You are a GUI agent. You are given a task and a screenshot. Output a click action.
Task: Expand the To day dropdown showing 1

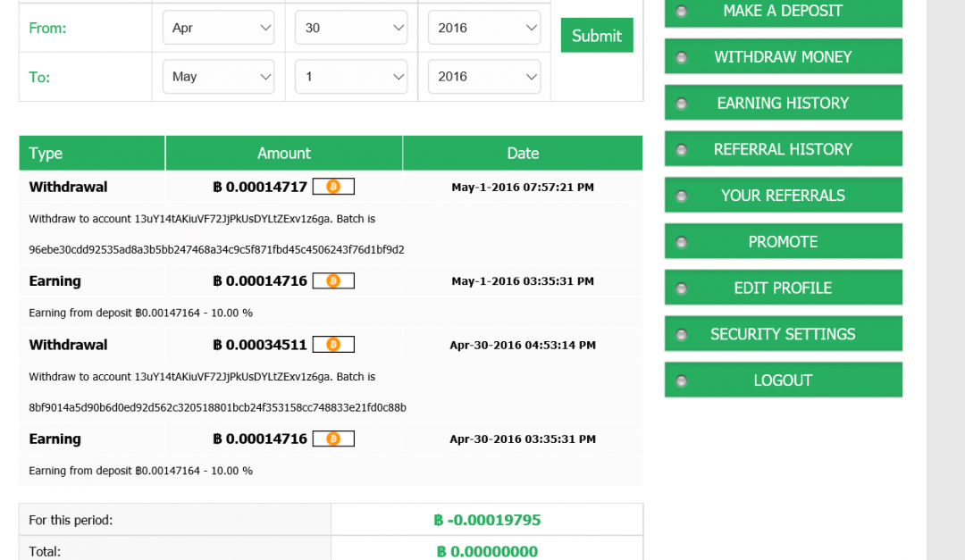click(x=351, y=77)
